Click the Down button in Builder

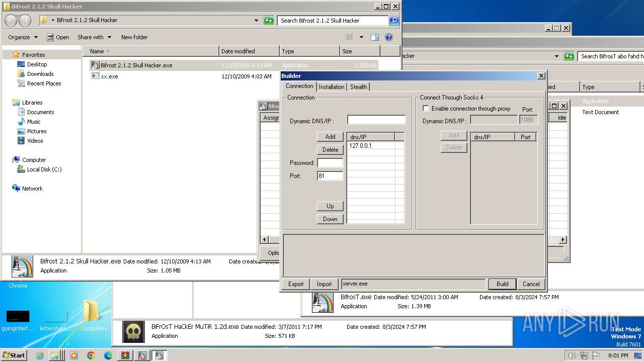coord(330,219)
